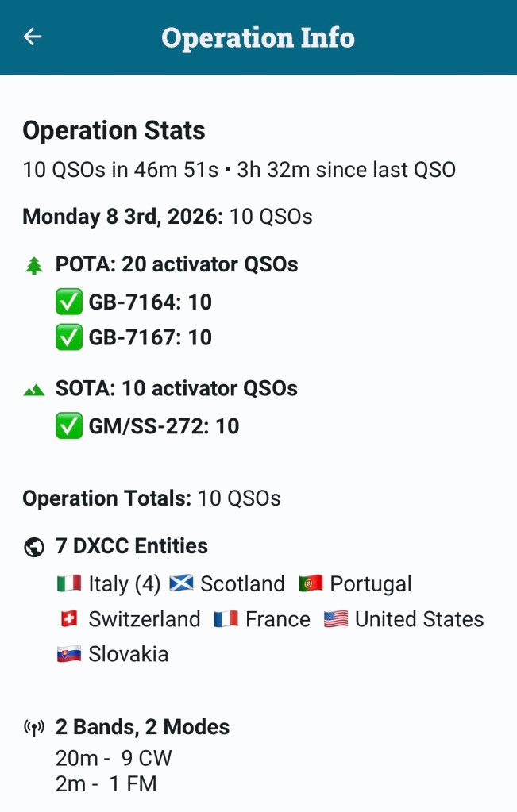The image size is (517, 812).
Task: Click the GM/SS-272 green checkmark
Action: coord(69,425)
